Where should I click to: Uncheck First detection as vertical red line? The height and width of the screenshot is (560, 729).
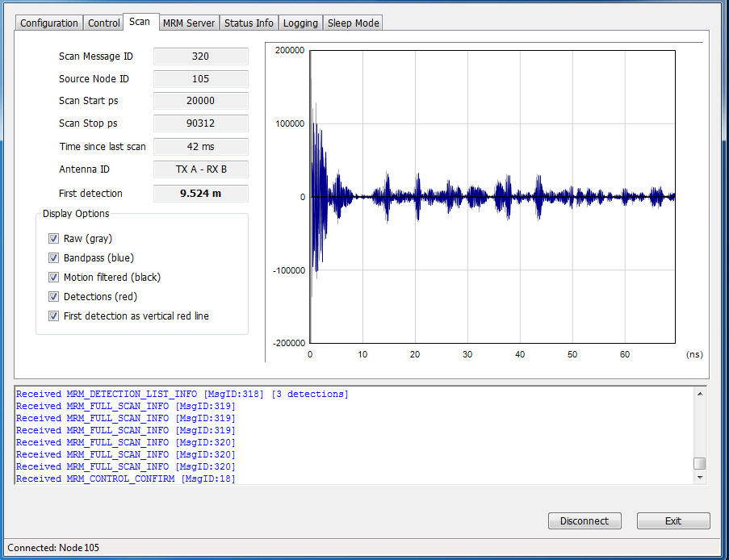pyautogui.click(x=54, y=316)
